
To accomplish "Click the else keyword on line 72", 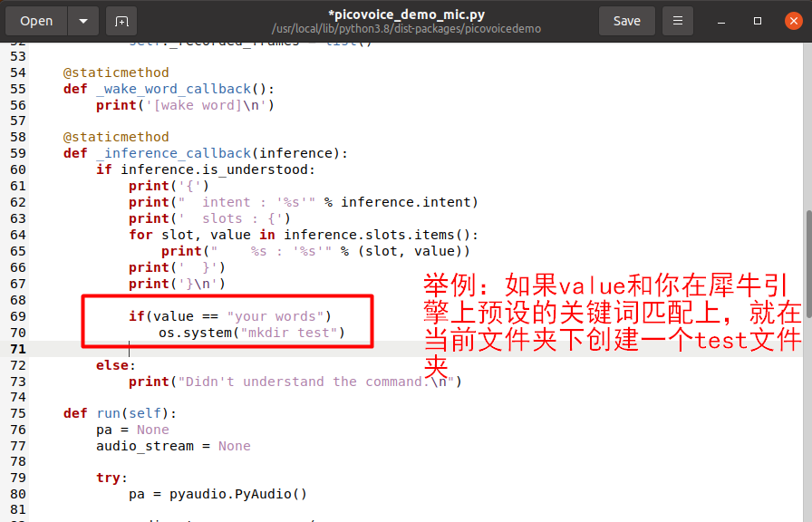I will [x=111, y=365].
